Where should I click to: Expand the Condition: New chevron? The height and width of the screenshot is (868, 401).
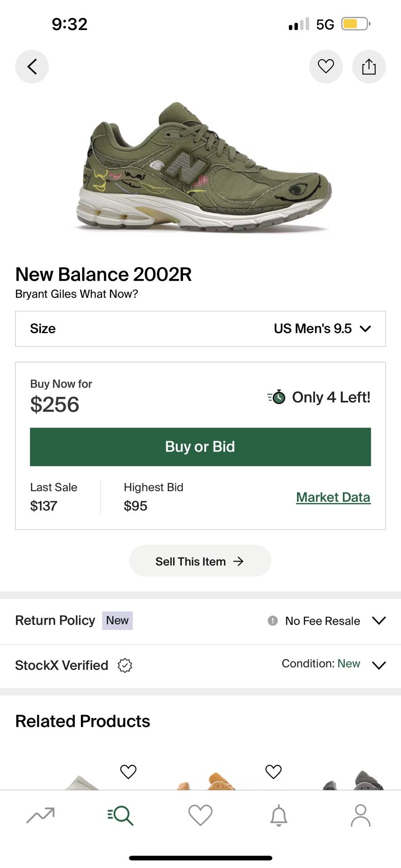pos(379,665)
